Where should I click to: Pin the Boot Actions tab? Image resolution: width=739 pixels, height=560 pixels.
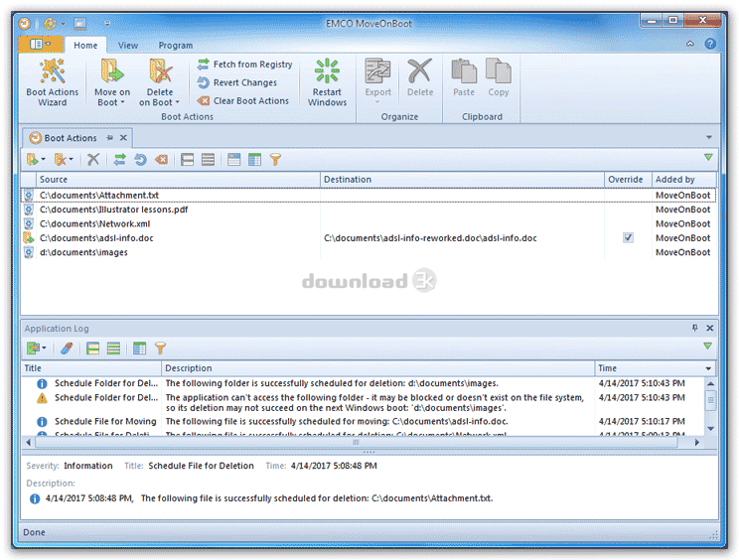(x=110, y=138)
